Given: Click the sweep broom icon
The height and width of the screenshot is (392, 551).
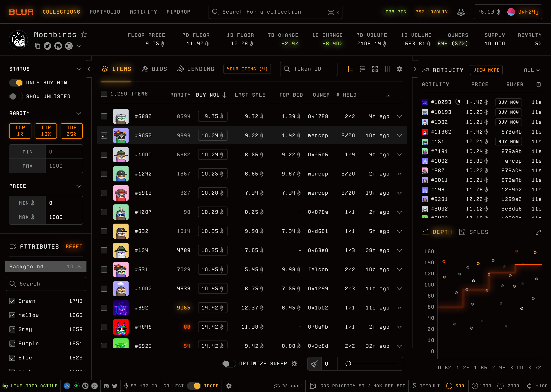Looking at the screenshot, I should 314,363.
